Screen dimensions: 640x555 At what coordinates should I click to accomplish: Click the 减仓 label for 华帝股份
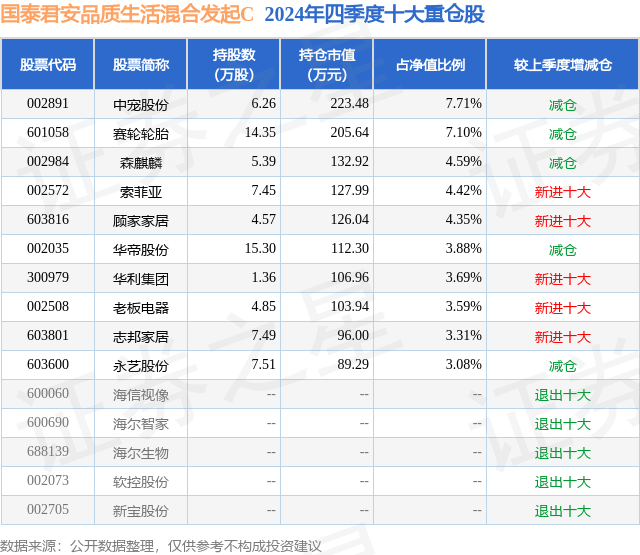pos(563,250)
